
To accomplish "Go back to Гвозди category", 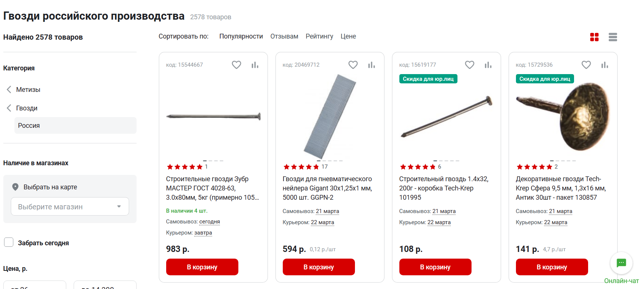I will [27, 108].
